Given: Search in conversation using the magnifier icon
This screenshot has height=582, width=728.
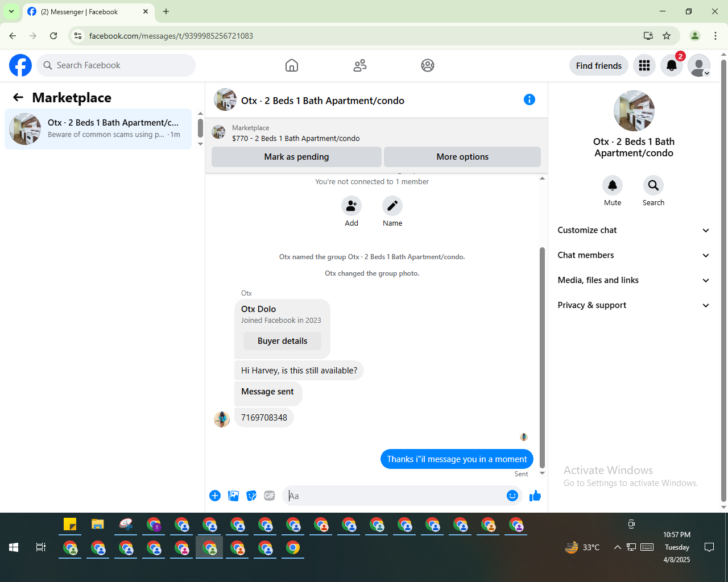Looking at the screenshot, I should pyautogui.click(x=653, y=185).
